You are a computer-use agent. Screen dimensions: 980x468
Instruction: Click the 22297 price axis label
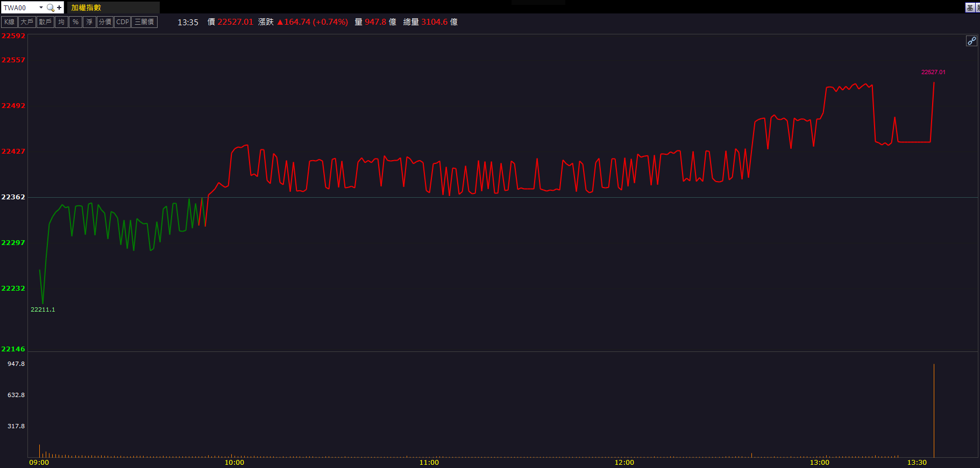(13, 243)
